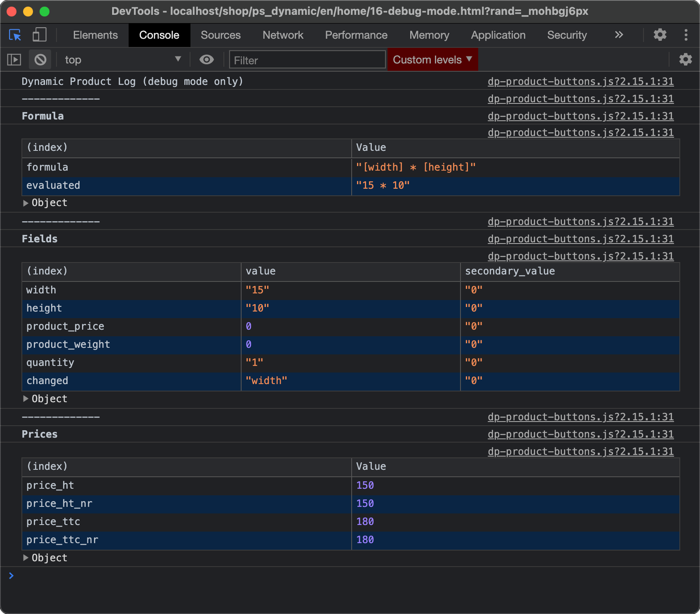The width and height of the screenshot is (700, 614).
Task: Activate the inspect element picker icon
Action: pos(15,35)
